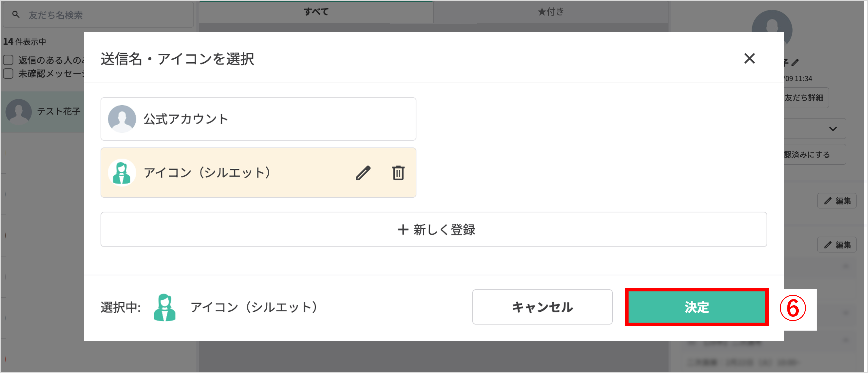868x373 pixels.
Task: Select the highlighted アイコン（シルエット） sender option
Action: point(236,173)
